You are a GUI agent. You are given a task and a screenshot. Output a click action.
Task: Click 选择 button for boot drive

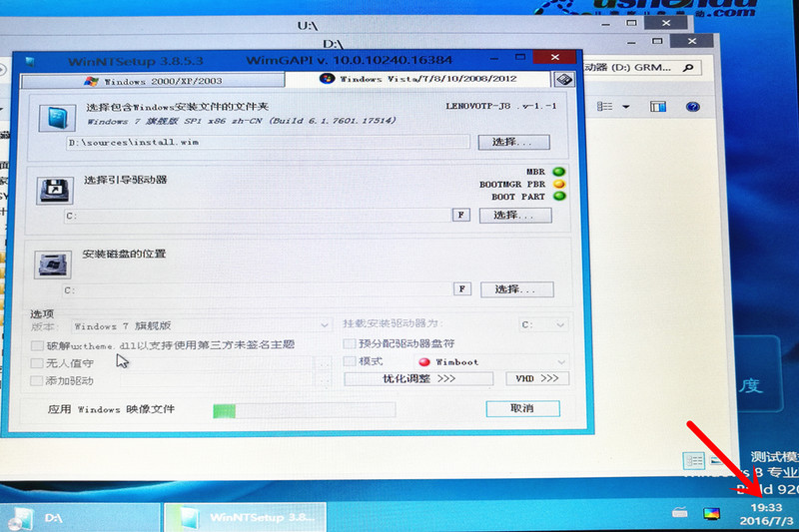(x=515, y=216)
